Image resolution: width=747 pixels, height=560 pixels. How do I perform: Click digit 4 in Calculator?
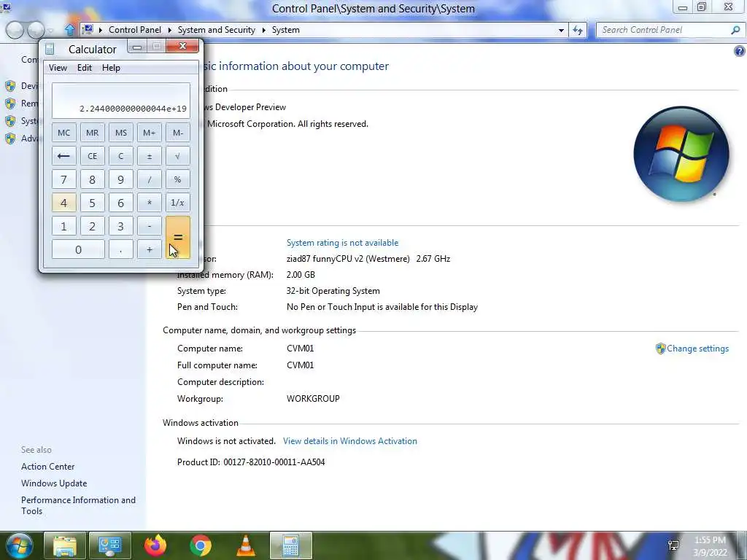64,203
